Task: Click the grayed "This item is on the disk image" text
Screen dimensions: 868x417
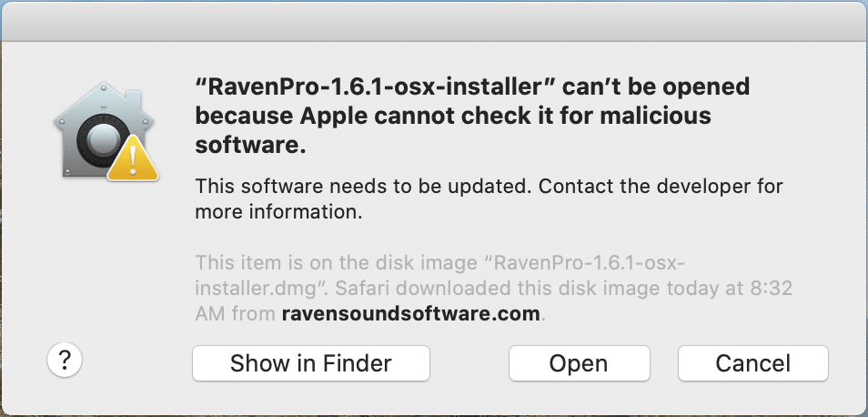Action: (340, 262)
